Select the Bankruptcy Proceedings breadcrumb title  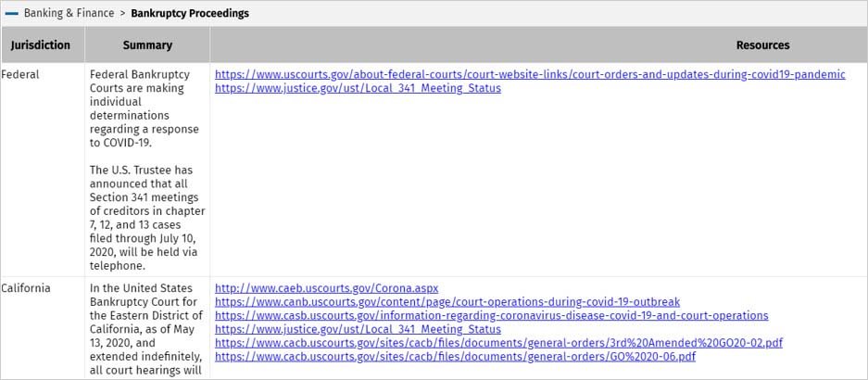point(189,14)
